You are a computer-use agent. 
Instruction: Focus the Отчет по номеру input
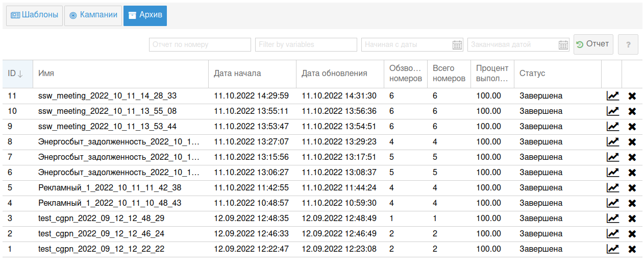coord(200,45)
